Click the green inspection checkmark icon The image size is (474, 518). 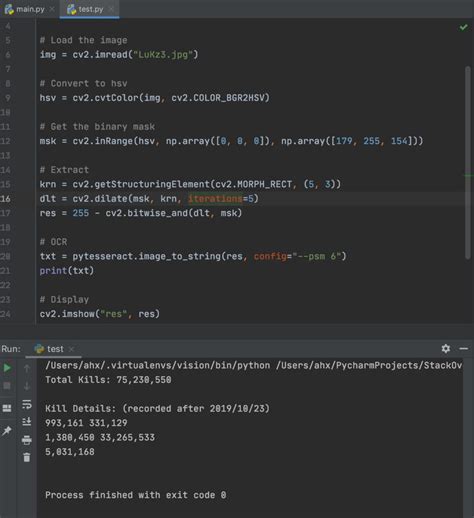(x=463, y=27)
